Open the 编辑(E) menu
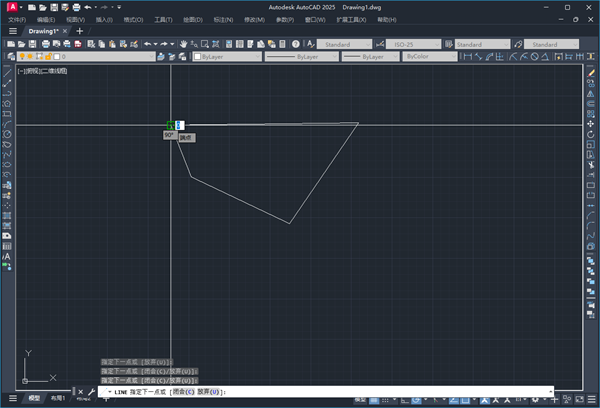The image size is (600, 408). 46,20
